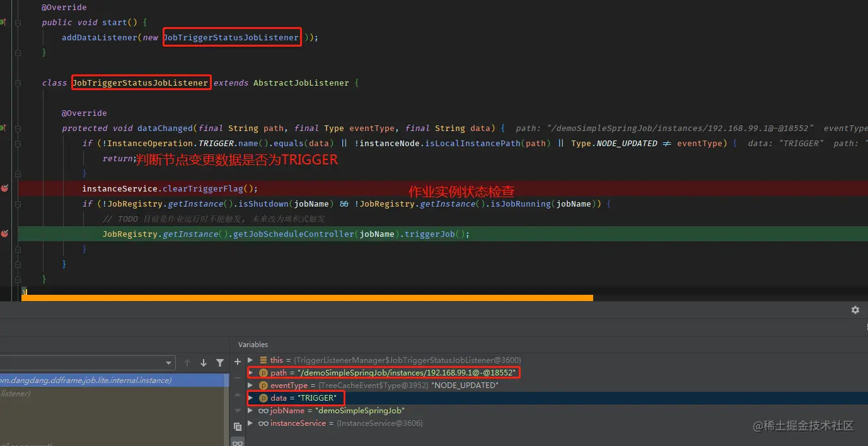Viewport: 868px width, 446px height.
Task: Collapse the dataChanged method fold marker
Action: [18, 128]
